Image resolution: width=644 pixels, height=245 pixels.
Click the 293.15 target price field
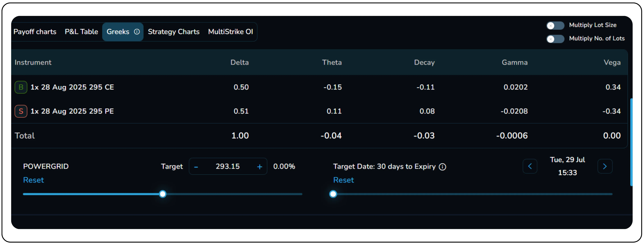tap(227, 167)
